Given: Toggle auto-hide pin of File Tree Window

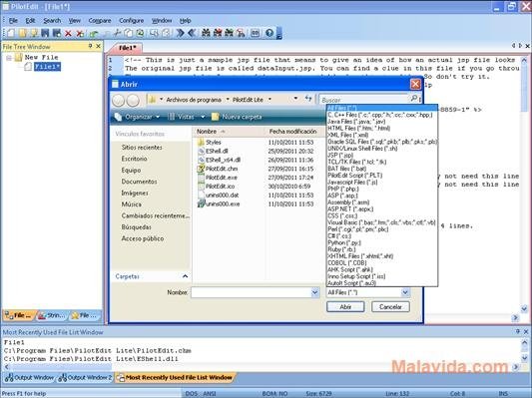Looking at the screenshot, I should [90, 46].
